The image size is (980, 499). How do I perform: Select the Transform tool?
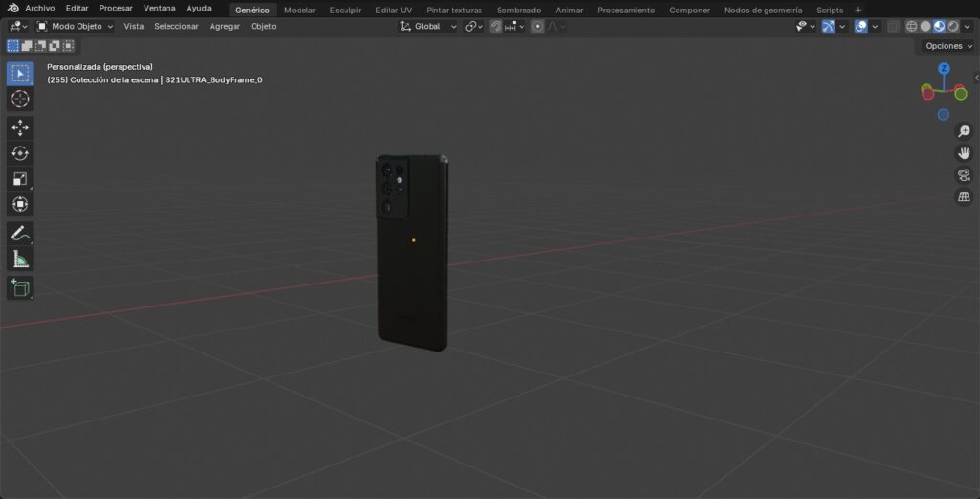click(x=20, y=204)
